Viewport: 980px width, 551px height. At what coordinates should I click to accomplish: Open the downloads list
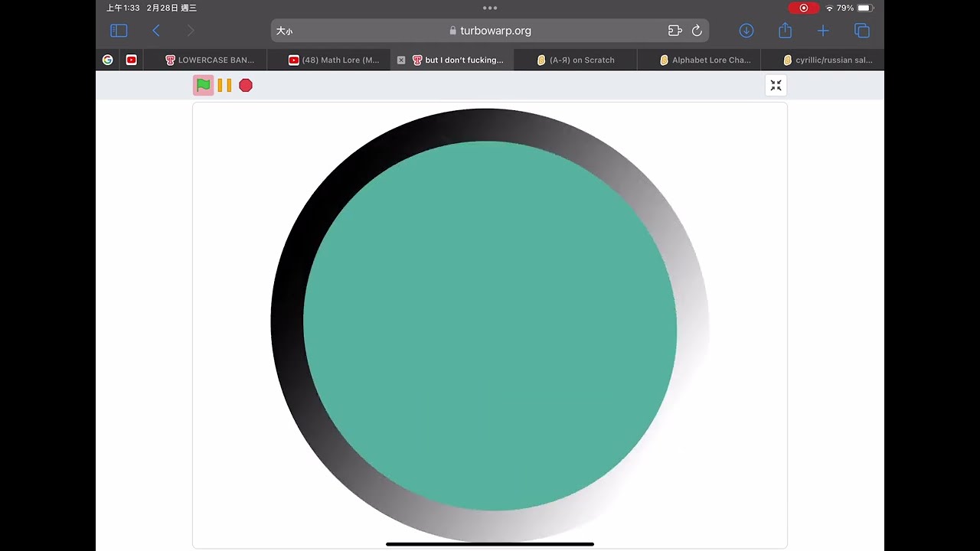(x=746, y=31)
